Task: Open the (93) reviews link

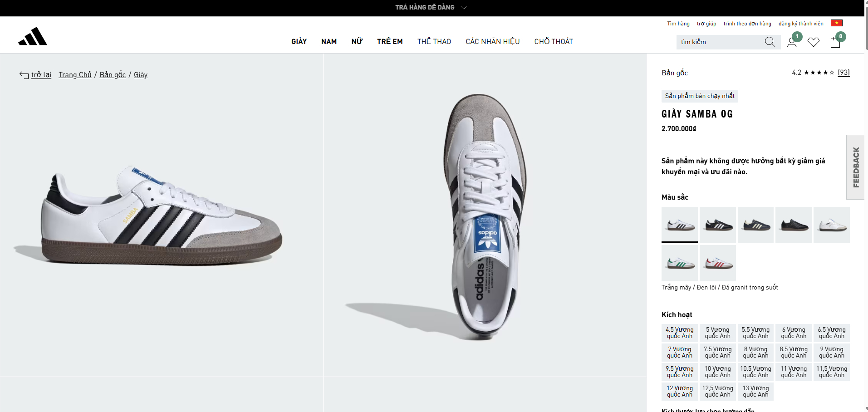Action: pos(843,73)
